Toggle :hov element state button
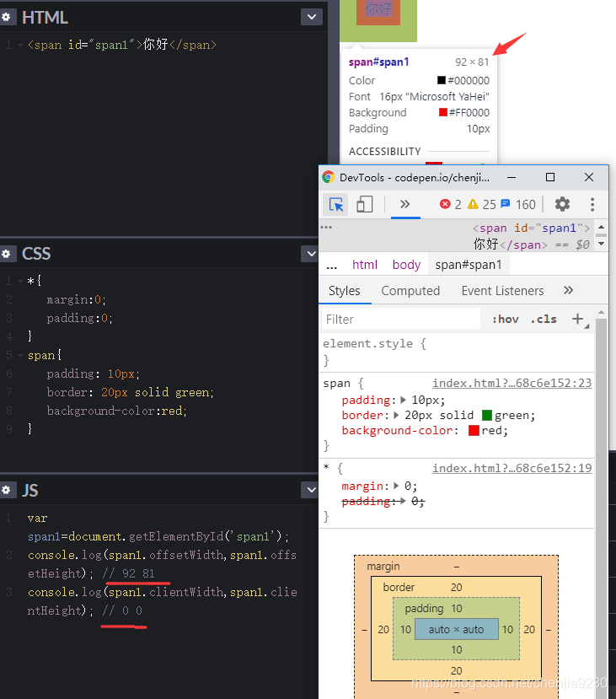The width and height of the screenshot is (616, 699). coord(505,320)
